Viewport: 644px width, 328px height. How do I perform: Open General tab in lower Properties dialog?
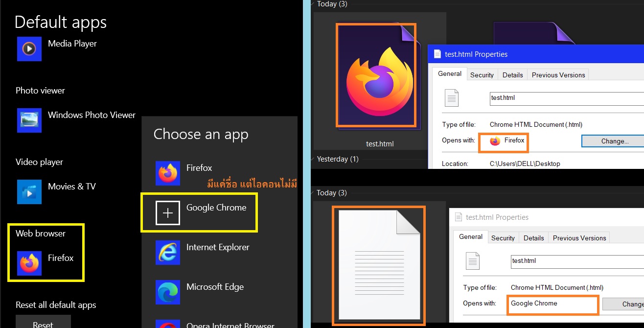471,236
